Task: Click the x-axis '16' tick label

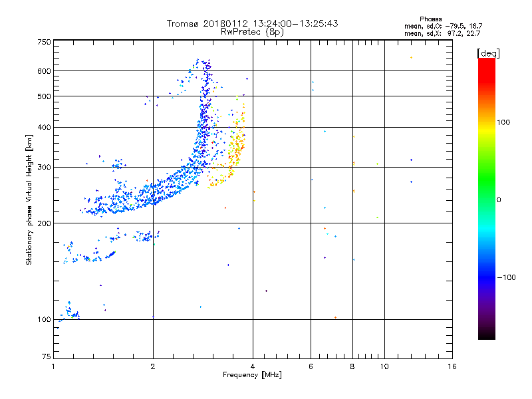Action: (x=452, y=366)
